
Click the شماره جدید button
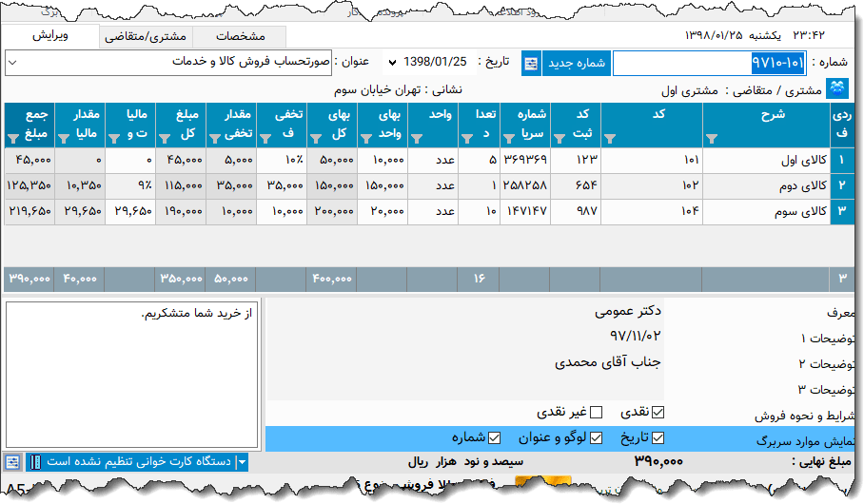[577, 64]
